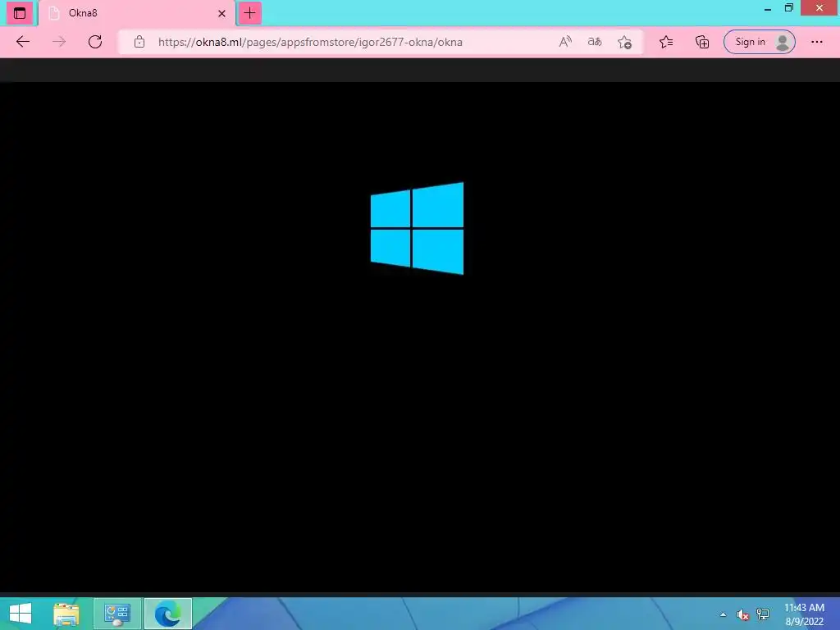Click the muted volume tray icon
Screen dimensions: 840x630
(x=742, y=614)
